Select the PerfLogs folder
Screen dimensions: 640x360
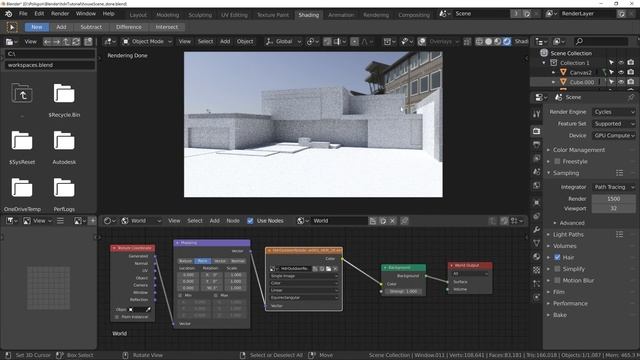pyautogui.click(x=64, y=194)
